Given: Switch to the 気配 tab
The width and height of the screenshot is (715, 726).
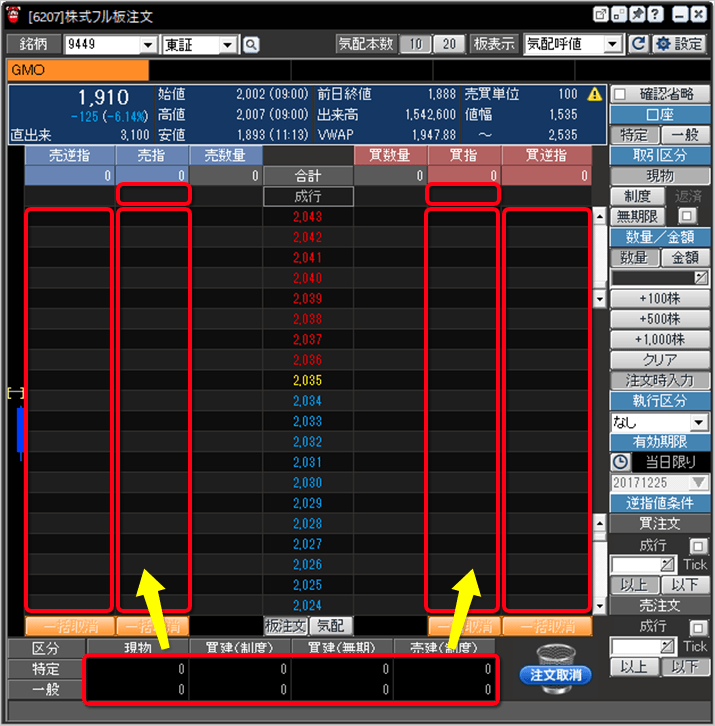Looking at the screenshot, I should [329, 626].
